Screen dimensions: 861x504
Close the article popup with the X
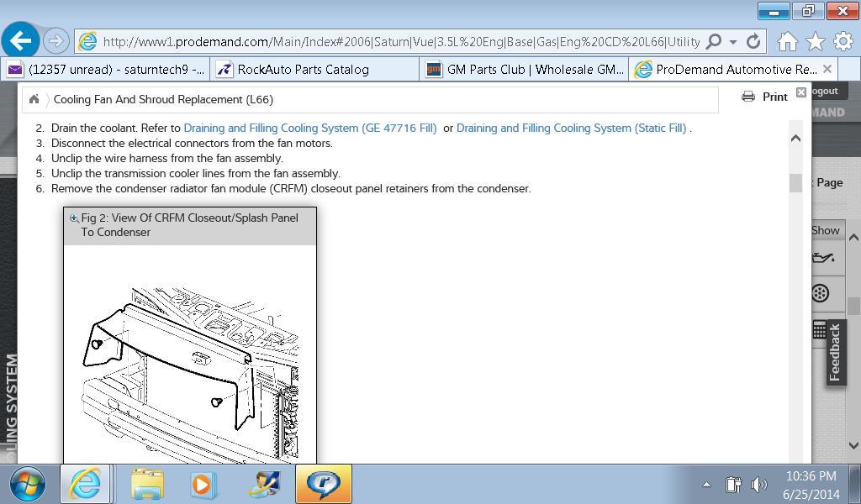(801, 92)
